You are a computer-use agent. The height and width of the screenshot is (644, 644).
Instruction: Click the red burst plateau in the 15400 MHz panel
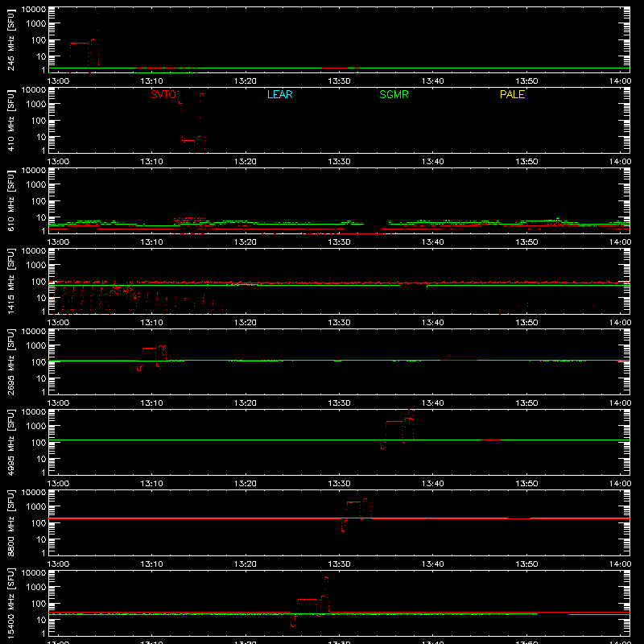coord(307,600)
